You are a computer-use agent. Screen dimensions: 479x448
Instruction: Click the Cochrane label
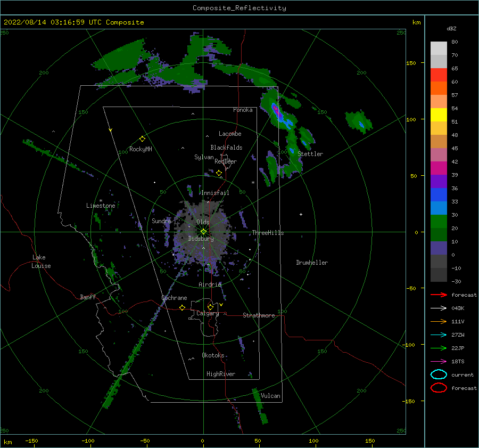pyautogui.click(x=174, y=298)
